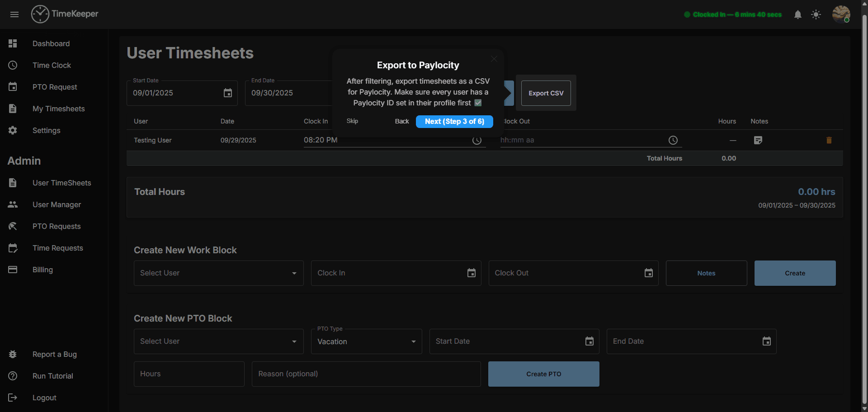Close the Export to Paylocity popup
The height and width of the screenshot is (412, 868).
click(494, 59)
